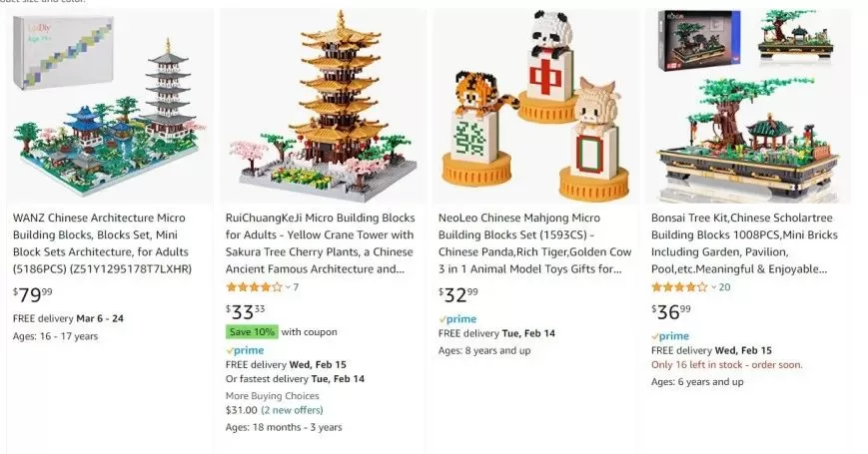This screenshot has width=868, height=454.
Task: Open the WANZ Chinese Architecture product image
Action: coord(110,106)
